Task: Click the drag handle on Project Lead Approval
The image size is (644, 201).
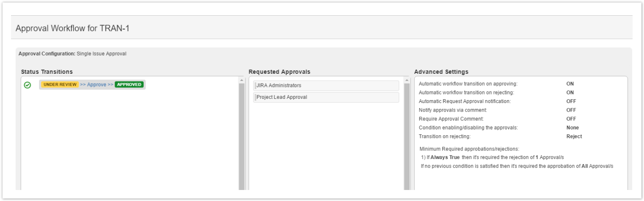Action: point(255,98)
